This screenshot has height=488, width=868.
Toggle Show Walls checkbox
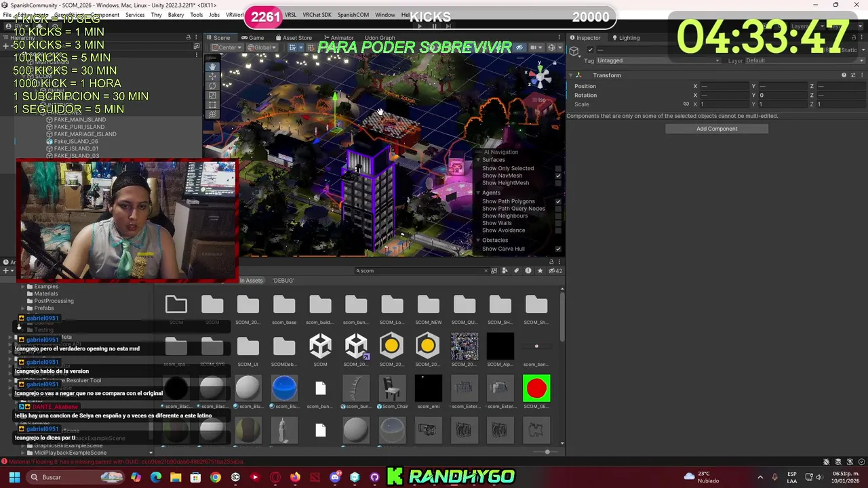[x=558, y=223]
